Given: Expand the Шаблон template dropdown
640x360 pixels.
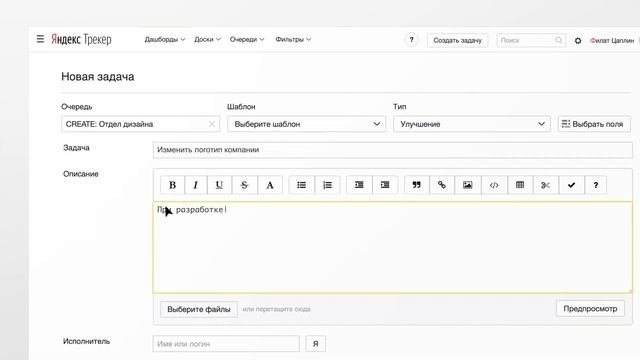Looking at the screenshot, I should 307,124.
